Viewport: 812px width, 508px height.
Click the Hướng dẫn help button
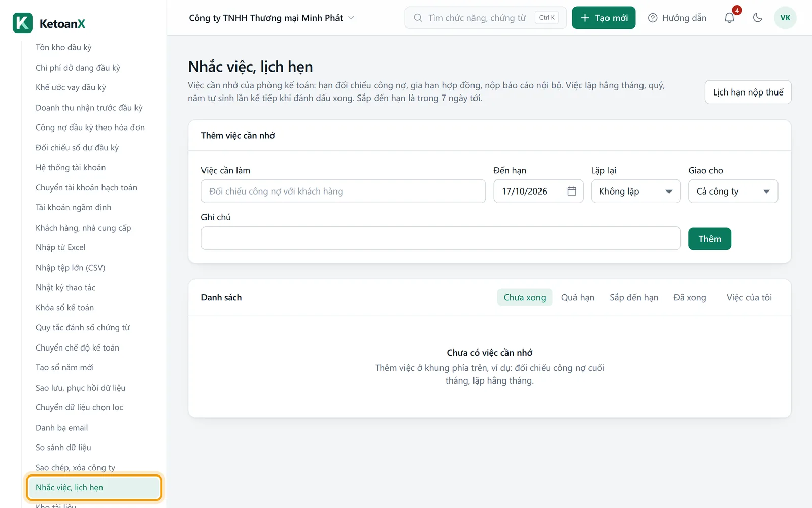(678, 18)
